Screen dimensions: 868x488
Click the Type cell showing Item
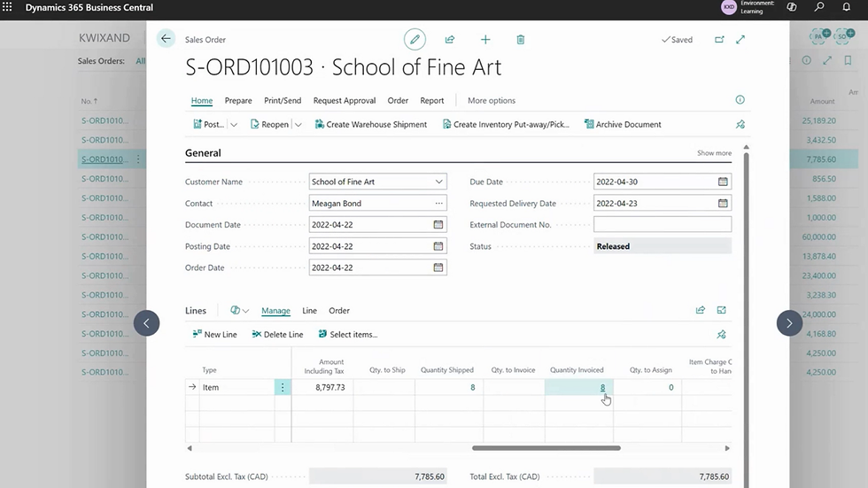click(x=237, y=387)
